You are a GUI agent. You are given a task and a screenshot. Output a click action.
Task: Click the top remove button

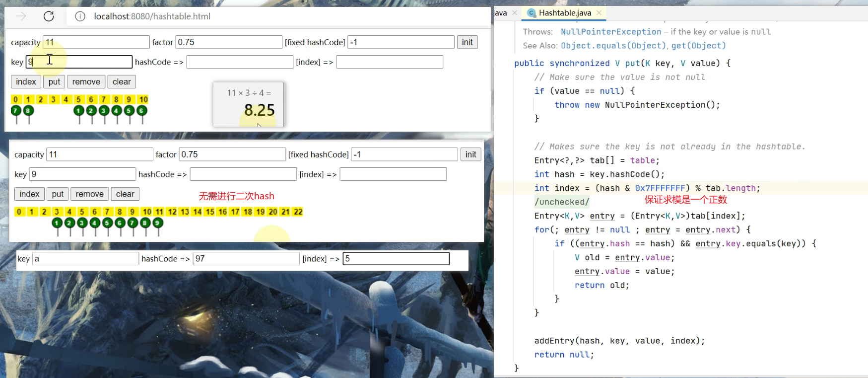pyautogui.click(x=86, y=82)
